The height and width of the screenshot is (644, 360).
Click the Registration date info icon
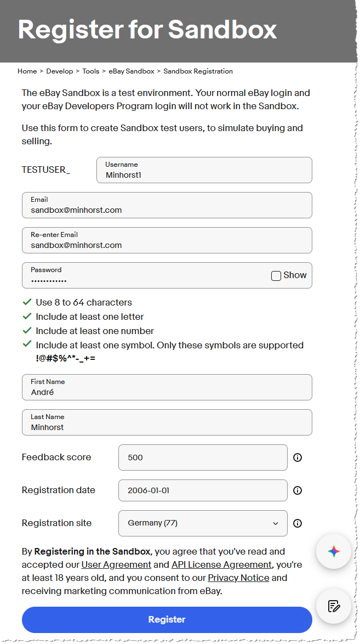(298, 490)
